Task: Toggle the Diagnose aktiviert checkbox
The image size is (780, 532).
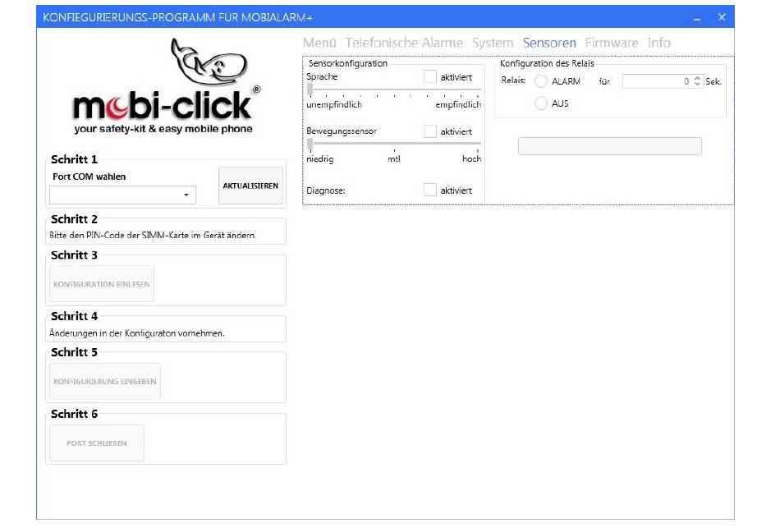Action: 429,190
